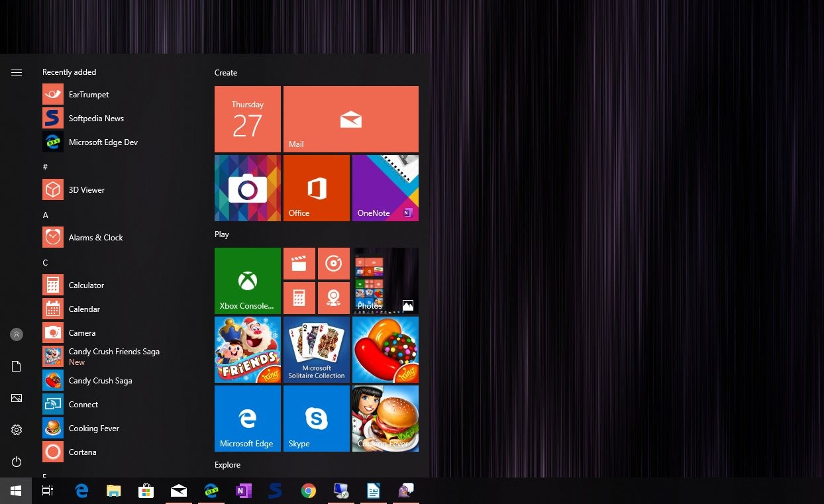The height and width of the screenshot is (504, 824).
Task: Open the user account menu
Action: coord(17,334)
